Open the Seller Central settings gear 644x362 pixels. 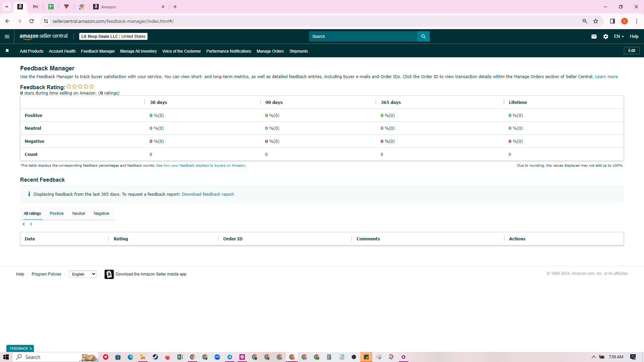click(606, 37)
